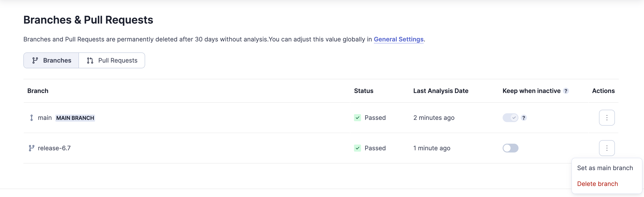Click help icon next to main branch toggle
This screenshot has width=644, height=197.
coord(524,118)
